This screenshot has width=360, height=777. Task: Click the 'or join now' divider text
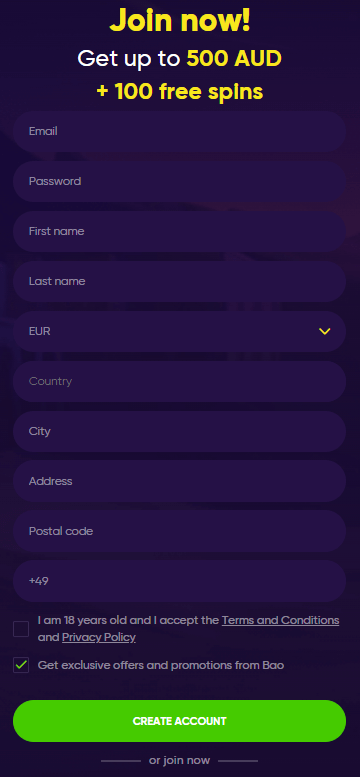180,760
